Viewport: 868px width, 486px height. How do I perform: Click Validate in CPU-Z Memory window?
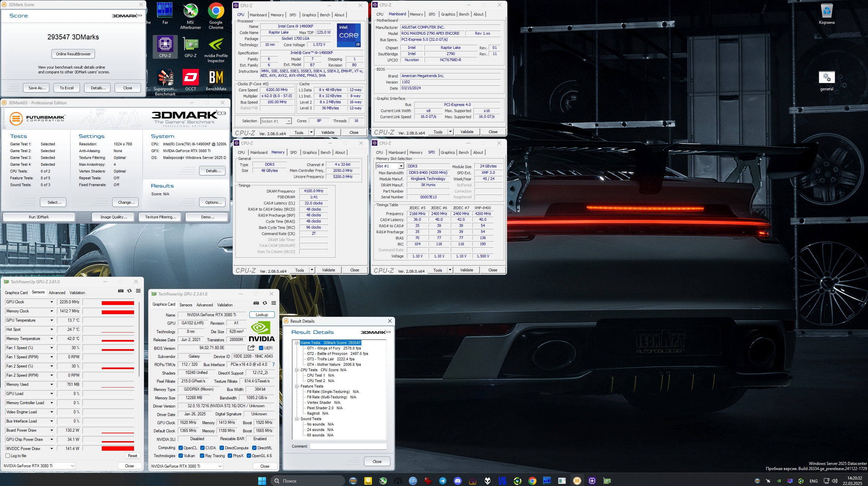pyautogui.click(x=328, y=270)
